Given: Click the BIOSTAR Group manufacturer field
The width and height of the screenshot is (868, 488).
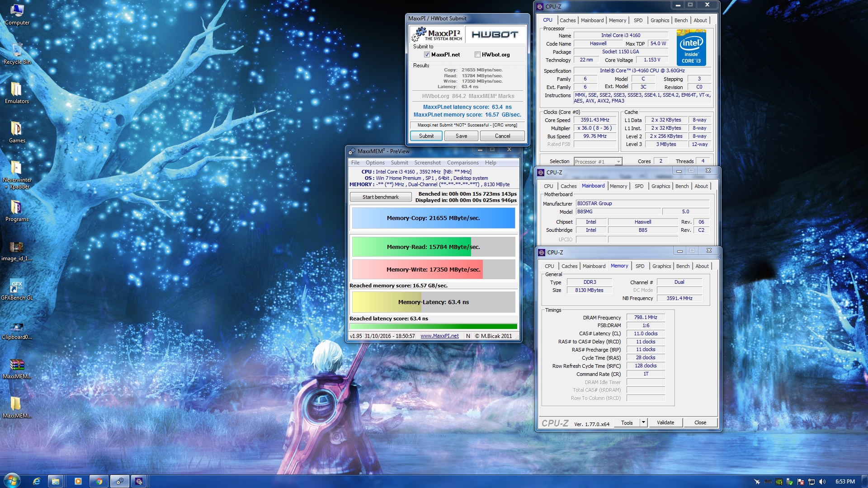Looking at the screenshot, I should tap(643, 203).
